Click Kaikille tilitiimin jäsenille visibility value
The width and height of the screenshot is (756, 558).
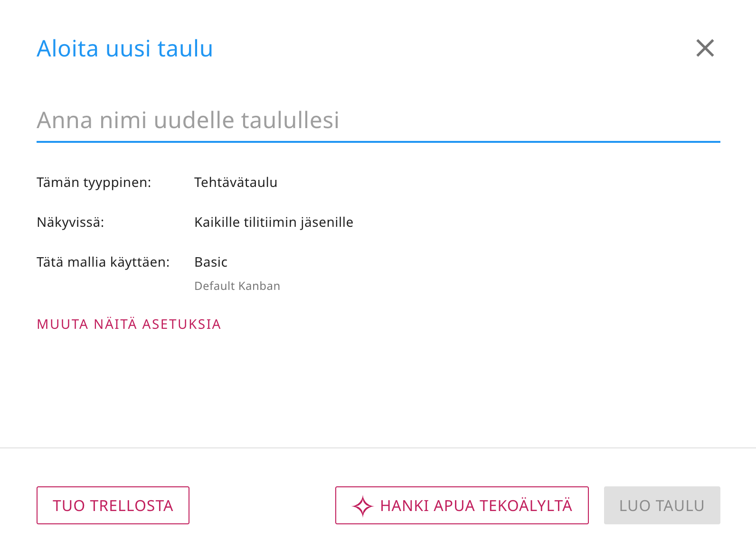tap(274, 222)
